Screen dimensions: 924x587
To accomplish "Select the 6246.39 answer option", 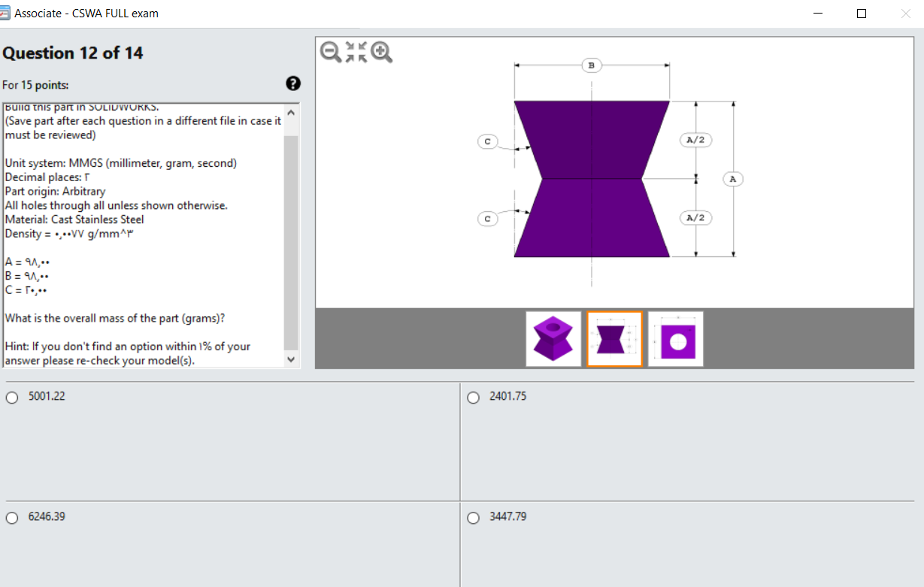I will pyautogui.click(x=11, y=517).
